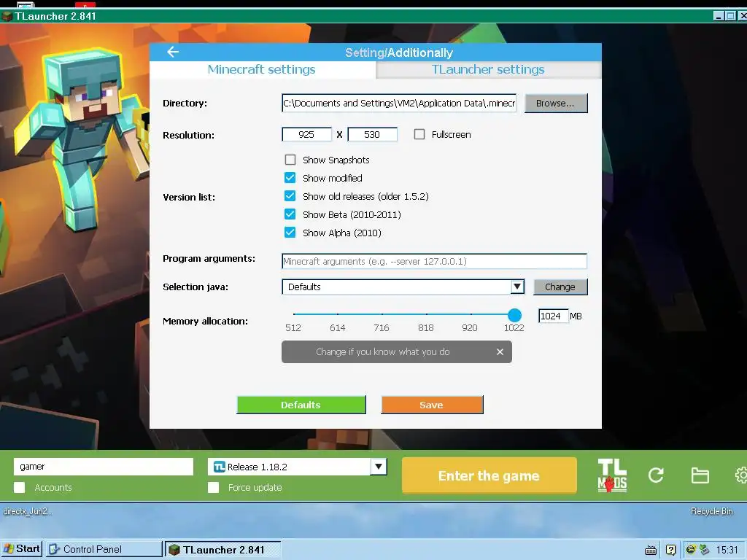The image size is (747, 560).
Task: Open the Windows Start button
Action: click(22, 548)
